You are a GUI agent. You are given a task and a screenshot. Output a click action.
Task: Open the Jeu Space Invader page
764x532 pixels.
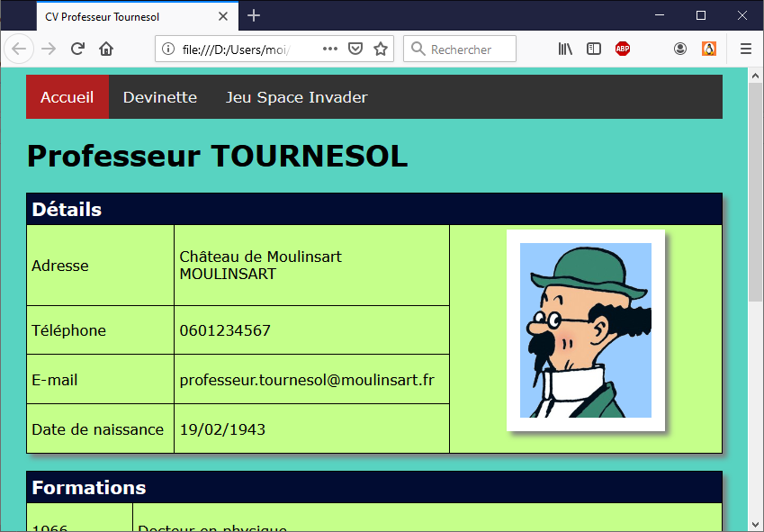click(x=296, y=97)
